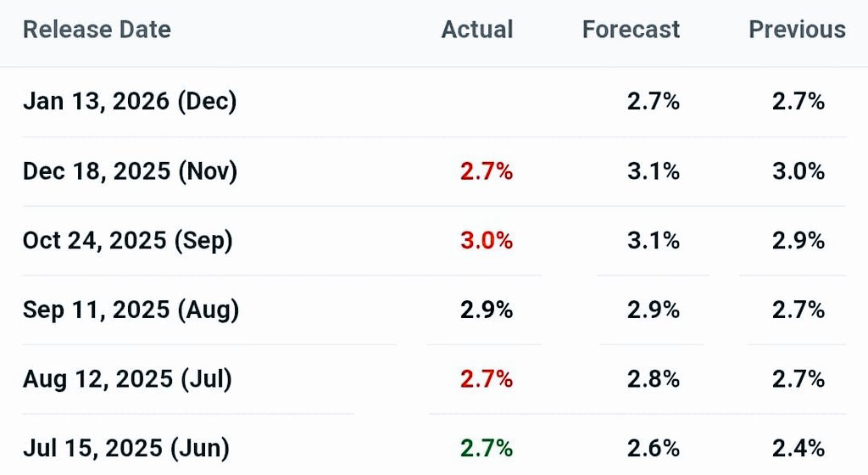Click the 2.6% forecast value

click(654, 448)
